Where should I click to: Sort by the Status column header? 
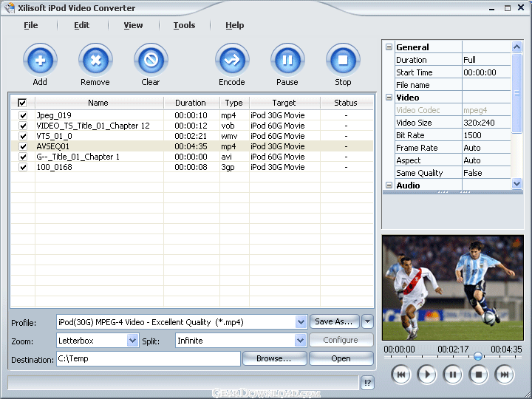[x=346, y=103]
